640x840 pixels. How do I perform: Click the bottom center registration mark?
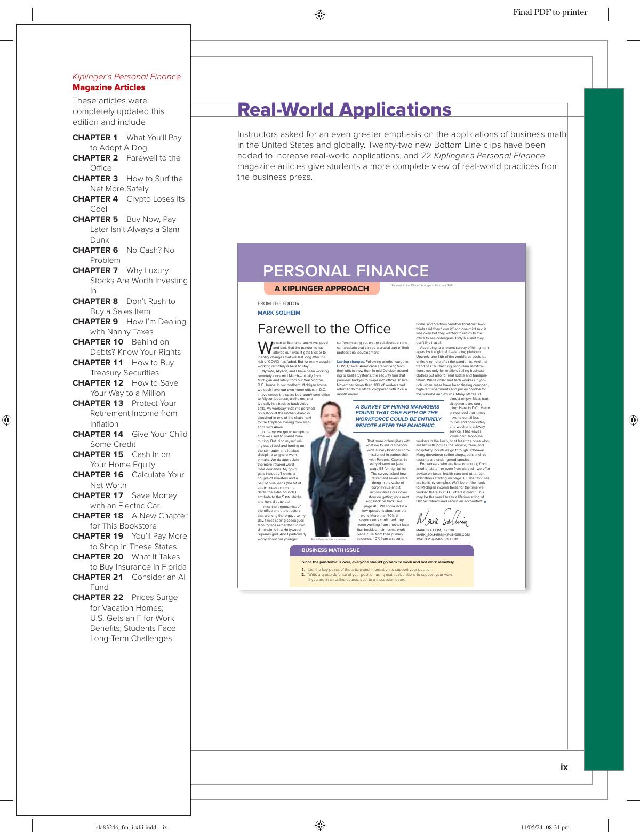[x=320, y=826]
